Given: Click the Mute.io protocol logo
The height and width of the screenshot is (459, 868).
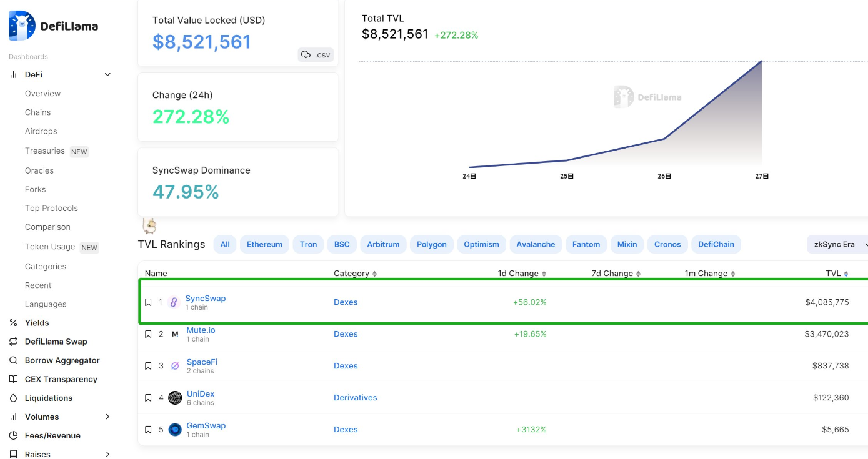Looking at the screenshot, I should [x=175, y=334].
